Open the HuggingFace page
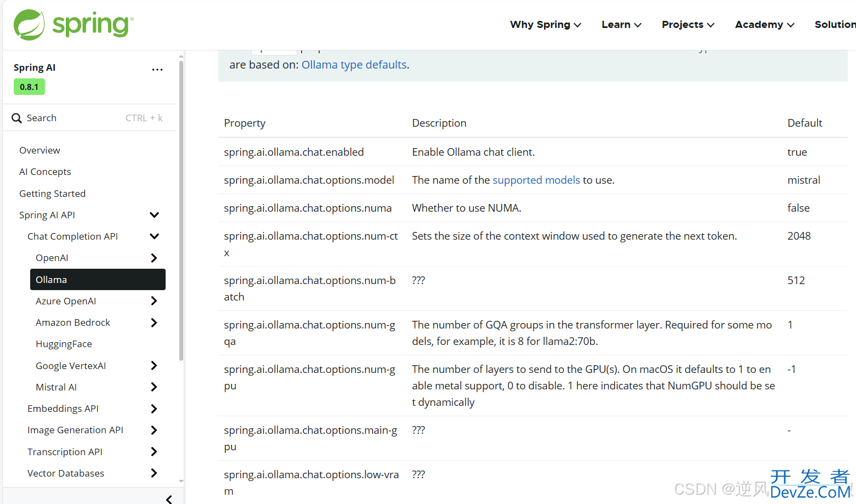The height and width of the screenshot is (504, 856). coord(64,344)
